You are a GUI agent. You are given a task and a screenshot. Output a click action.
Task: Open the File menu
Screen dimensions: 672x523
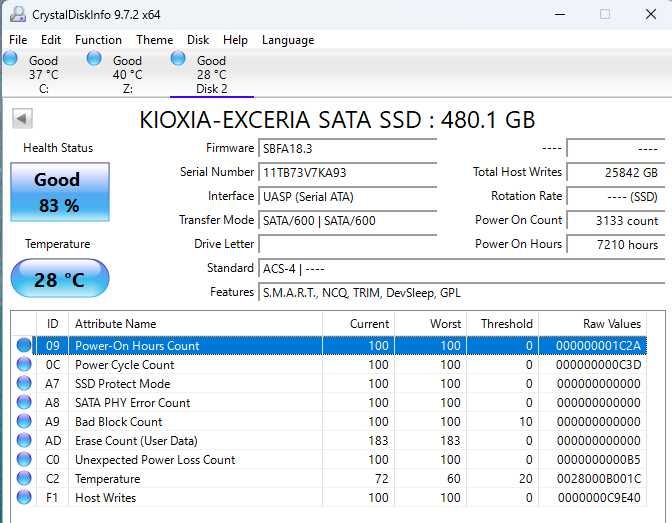(x=18, y=40)
